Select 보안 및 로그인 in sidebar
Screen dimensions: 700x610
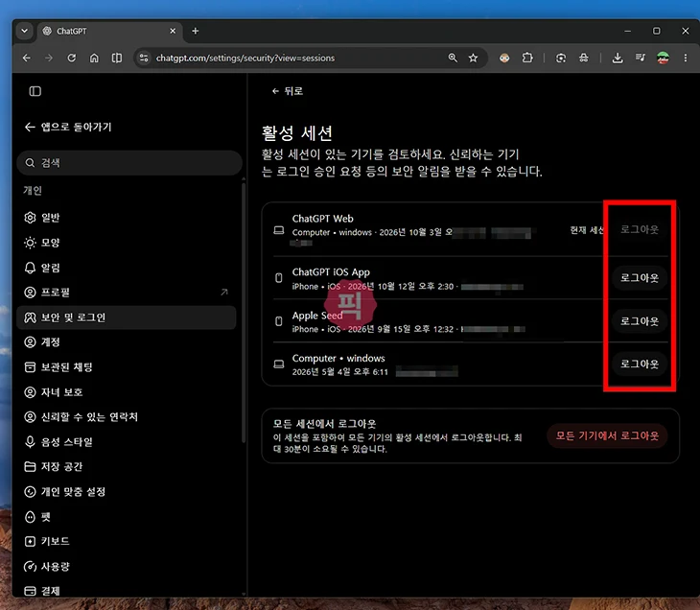click(127, 317)
